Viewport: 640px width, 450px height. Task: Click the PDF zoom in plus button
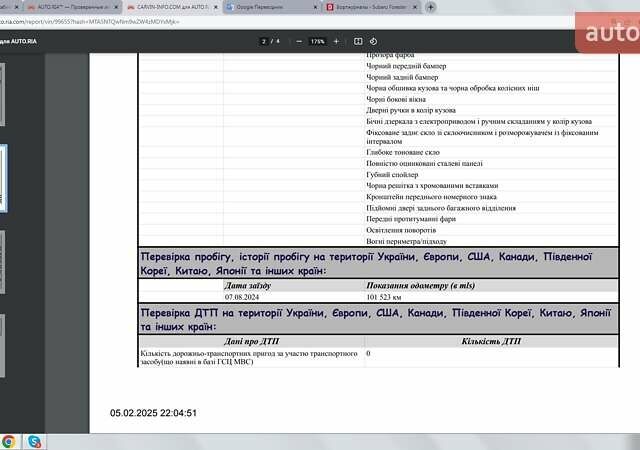pos(336,41)
